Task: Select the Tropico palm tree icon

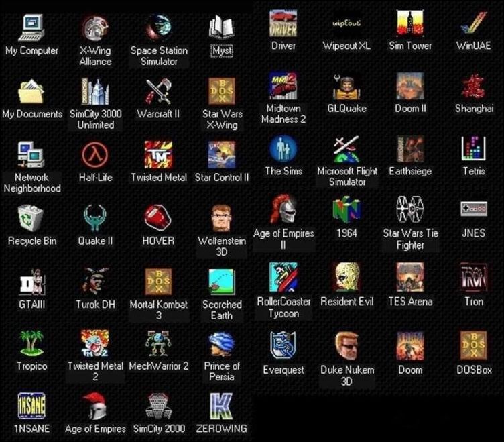Action: coord(31,343)
